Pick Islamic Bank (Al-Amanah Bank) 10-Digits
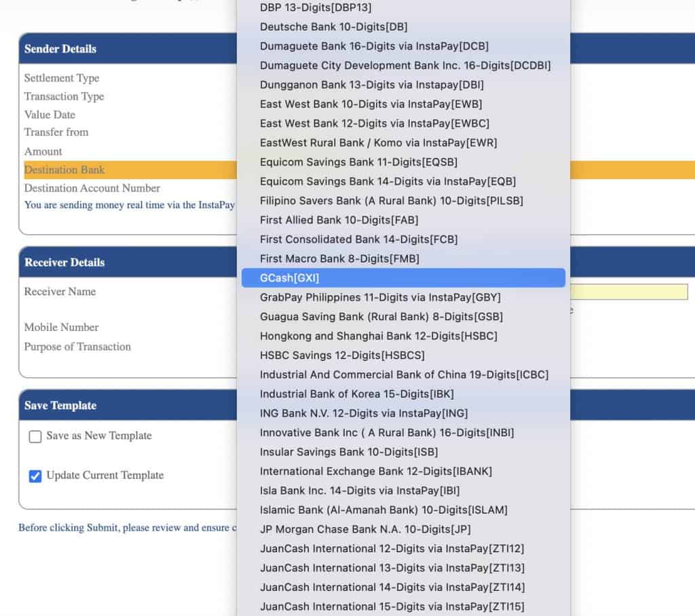The width and height of the screenshot is (695, 616). pyautogui.click(x=383, y=509)
